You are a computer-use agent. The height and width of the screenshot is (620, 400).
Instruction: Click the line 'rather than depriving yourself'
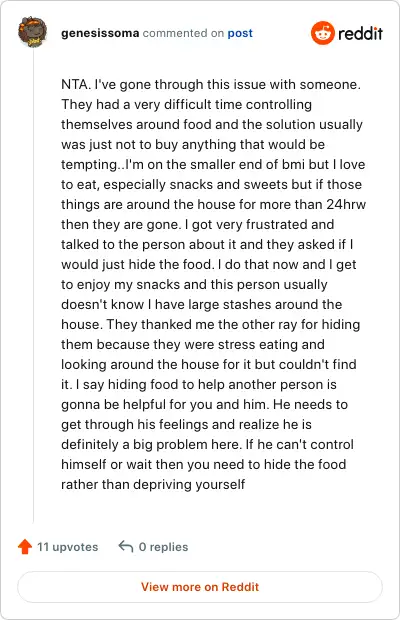coord(153,484)
